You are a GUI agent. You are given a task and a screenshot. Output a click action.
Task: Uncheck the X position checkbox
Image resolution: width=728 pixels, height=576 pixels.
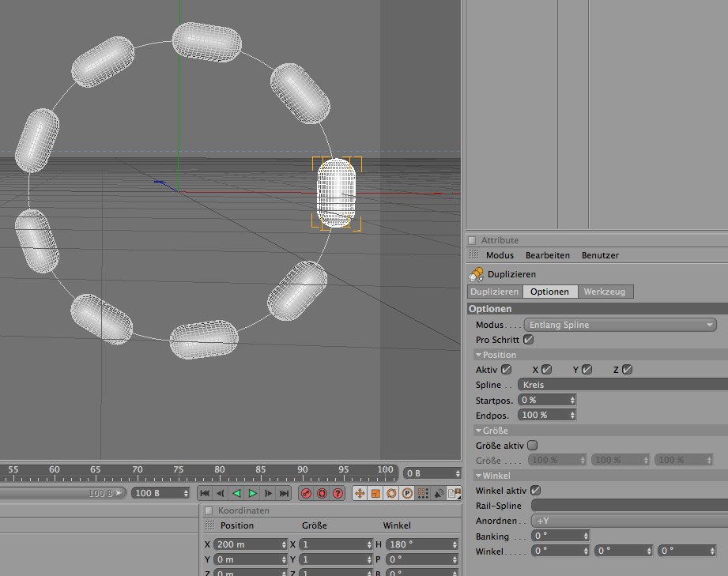pyautogui.click(x=547, y=370)
